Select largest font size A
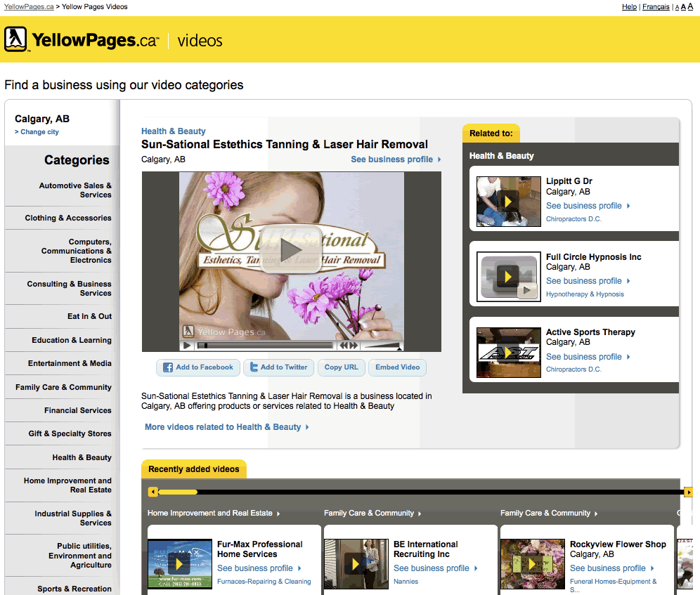700x595 pixels. click(690, 7)
